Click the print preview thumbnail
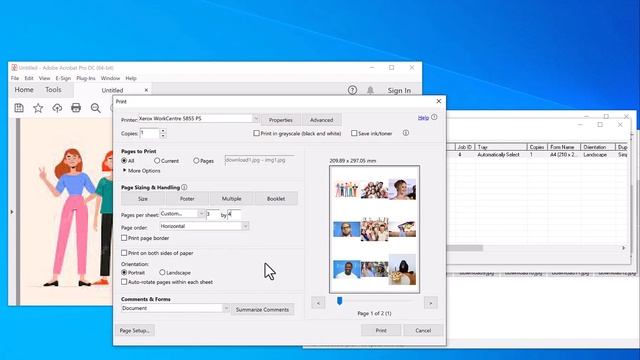The height and width of the screenshot is (360, 640). pyautogui.click(x=374, y=229)
